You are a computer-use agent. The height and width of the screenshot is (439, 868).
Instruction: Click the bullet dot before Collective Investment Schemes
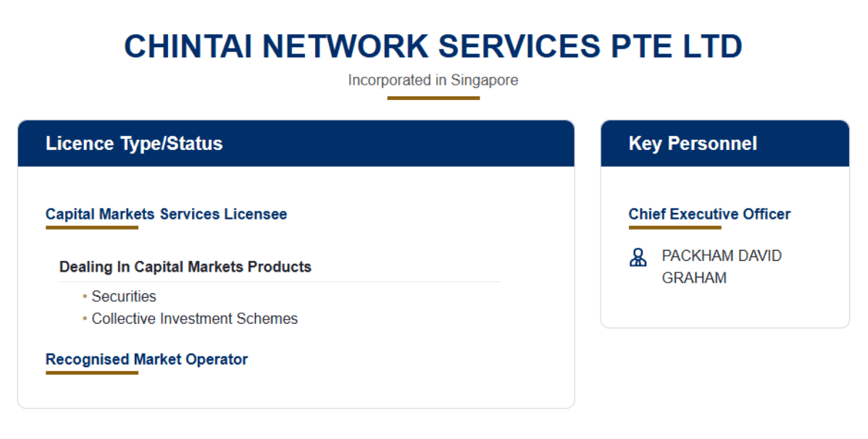(85, 319)
